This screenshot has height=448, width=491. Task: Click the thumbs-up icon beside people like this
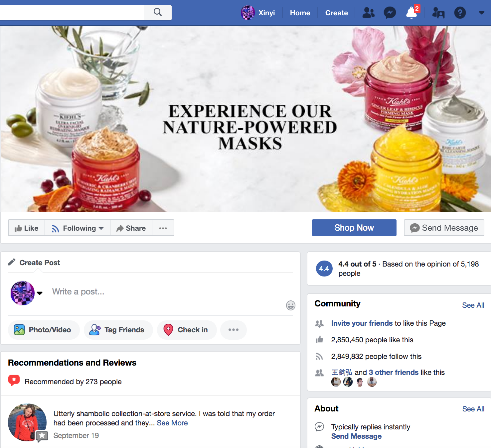pyautogui.click(x=319, y=339)
